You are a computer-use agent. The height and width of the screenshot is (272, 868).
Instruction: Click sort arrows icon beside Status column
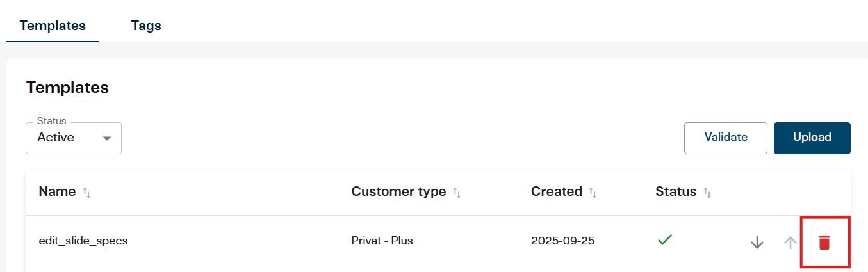(707, 192)
